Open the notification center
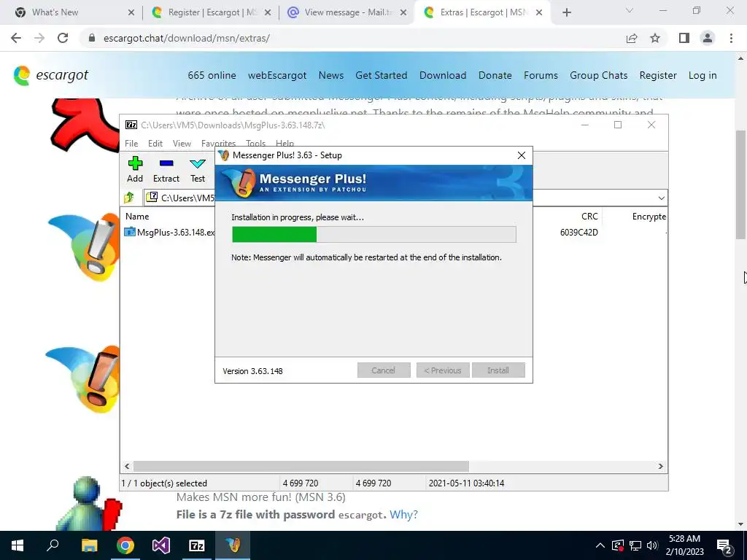The height and width of the screenshot is (560, 747). point(724,545)
